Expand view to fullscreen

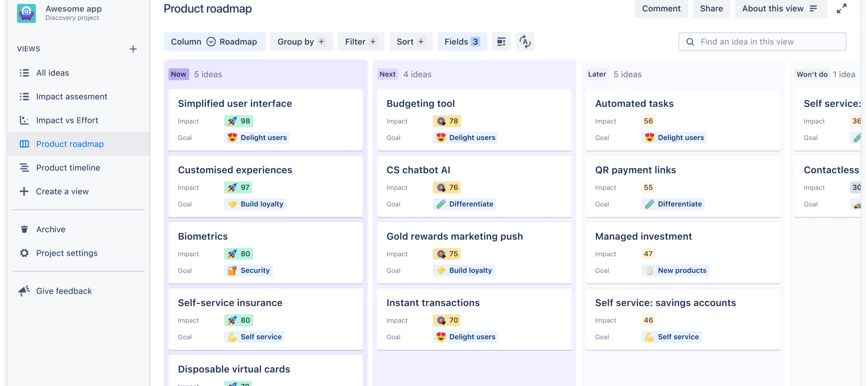tap(841, 9)
